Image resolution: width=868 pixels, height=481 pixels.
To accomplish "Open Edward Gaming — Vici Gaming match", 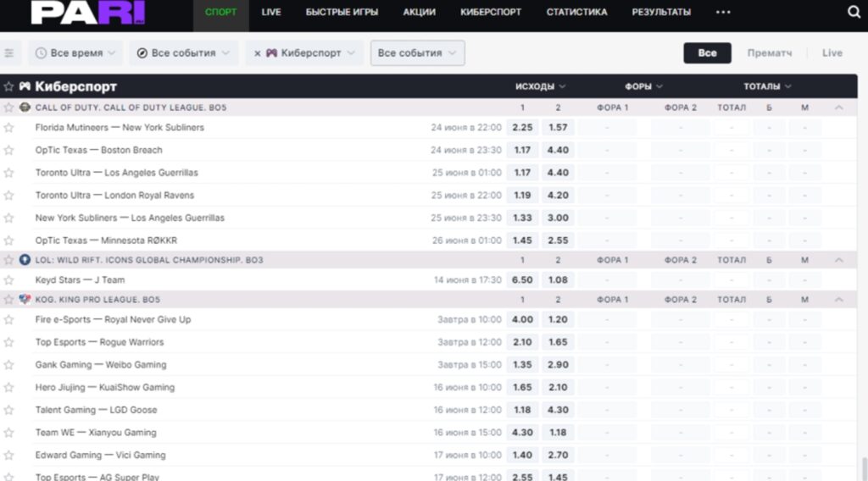I will 100,456.
